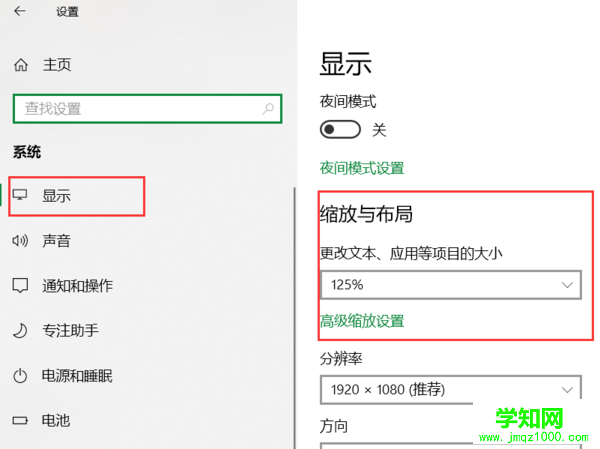
Task: Go to 电源和睡眠 settings
Action: (77, 376)
